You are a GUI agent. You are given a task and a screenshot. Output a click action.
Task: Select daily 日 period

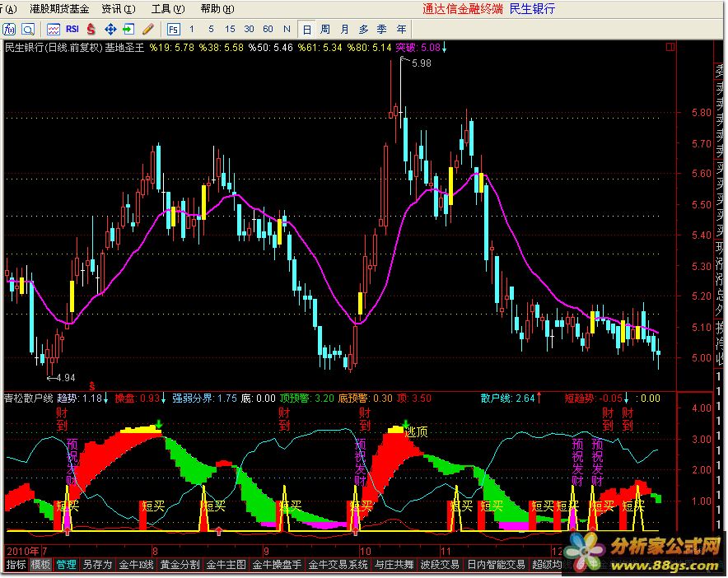tap(307, 30)
